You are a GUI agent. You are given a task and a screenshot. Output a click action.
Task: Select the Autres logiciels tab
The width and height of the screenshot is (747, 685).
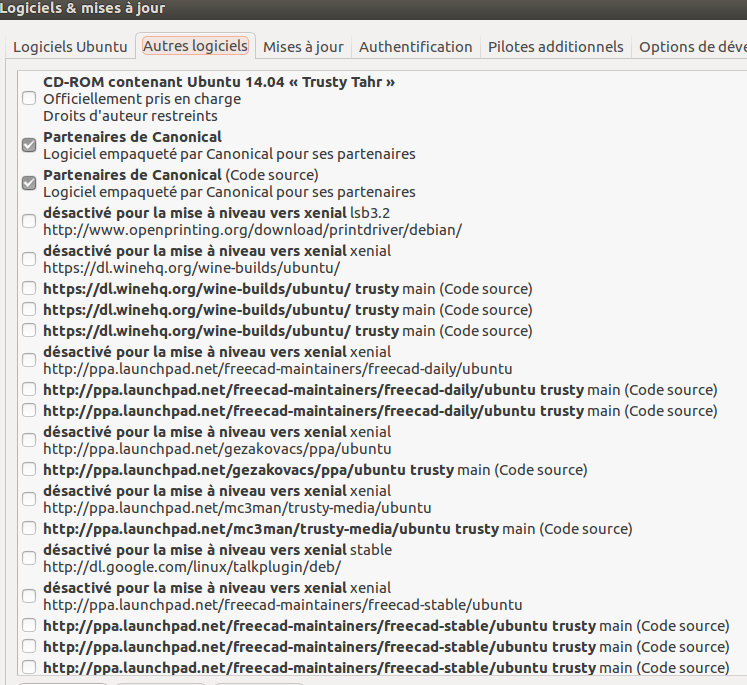click(x=195, y=46)
